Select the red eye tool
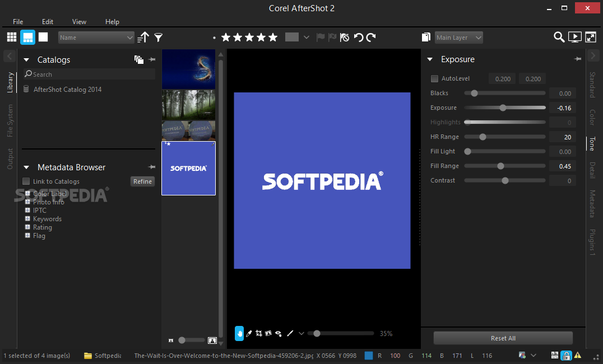This screenshot has height=364, width=603. [279, 333]
